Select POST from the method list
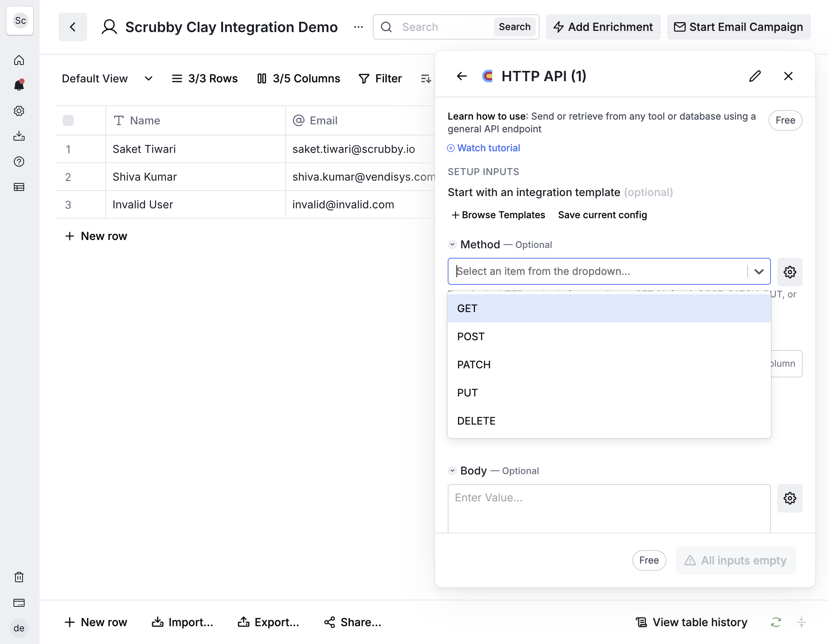The image size is (828, 644). (x=609, y=337)
